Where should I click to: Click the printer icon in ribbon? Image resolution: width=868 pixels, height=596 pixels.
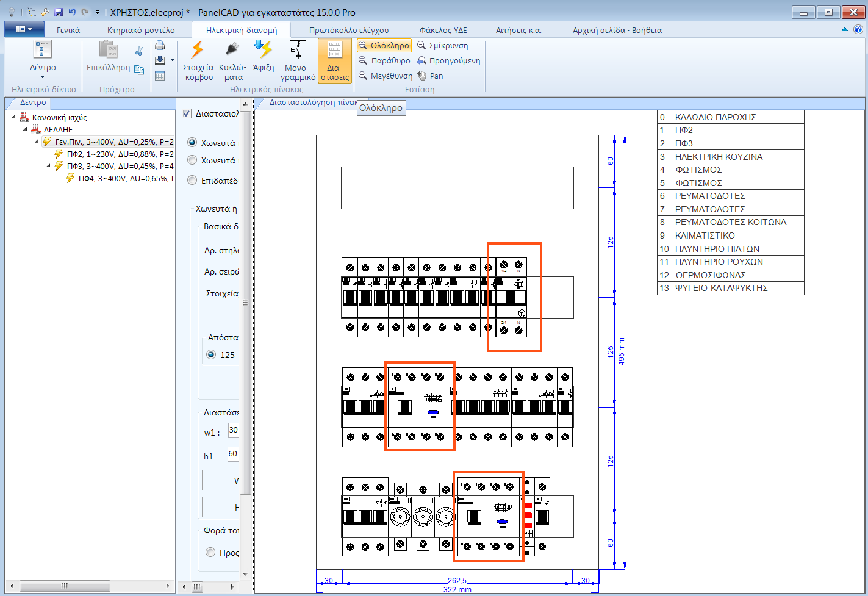(160, 45)
